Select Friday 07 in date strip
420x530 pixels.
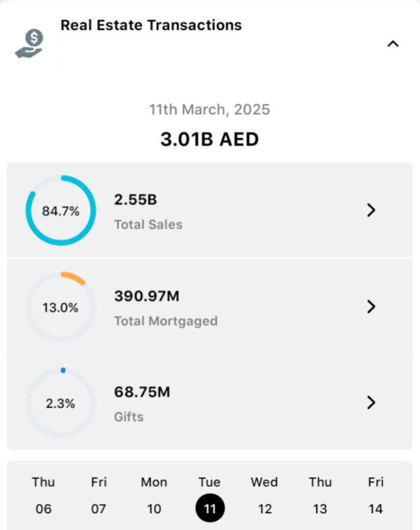click(x=99, y=496)
